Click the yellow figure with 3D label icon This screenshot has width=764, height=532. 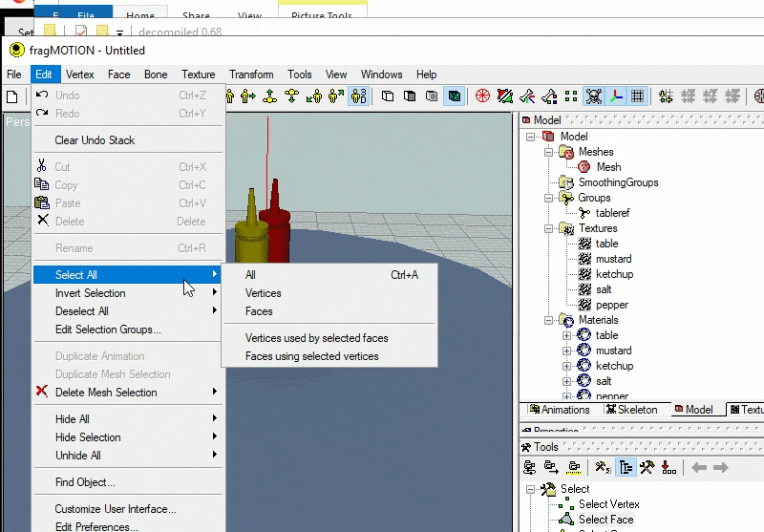[359, 96]
